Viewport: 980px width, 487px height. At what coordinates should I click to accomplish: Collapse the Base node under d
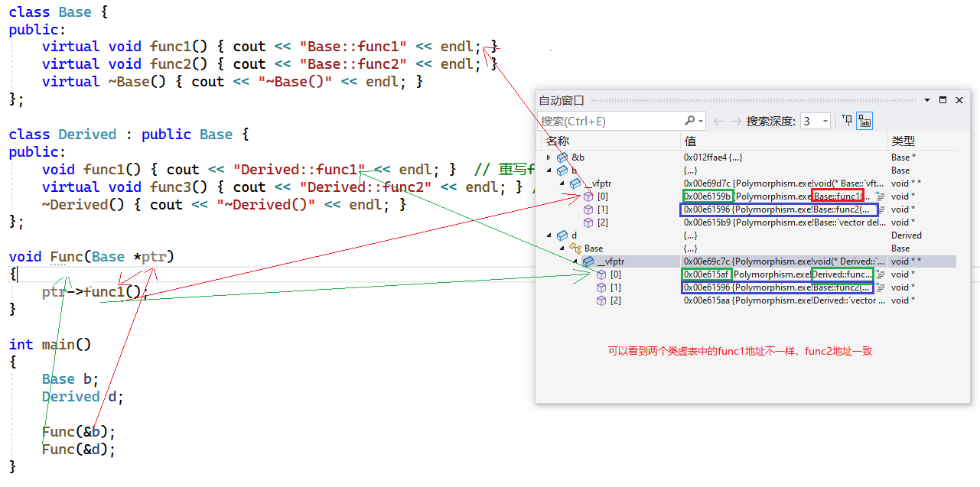(562, 248)
